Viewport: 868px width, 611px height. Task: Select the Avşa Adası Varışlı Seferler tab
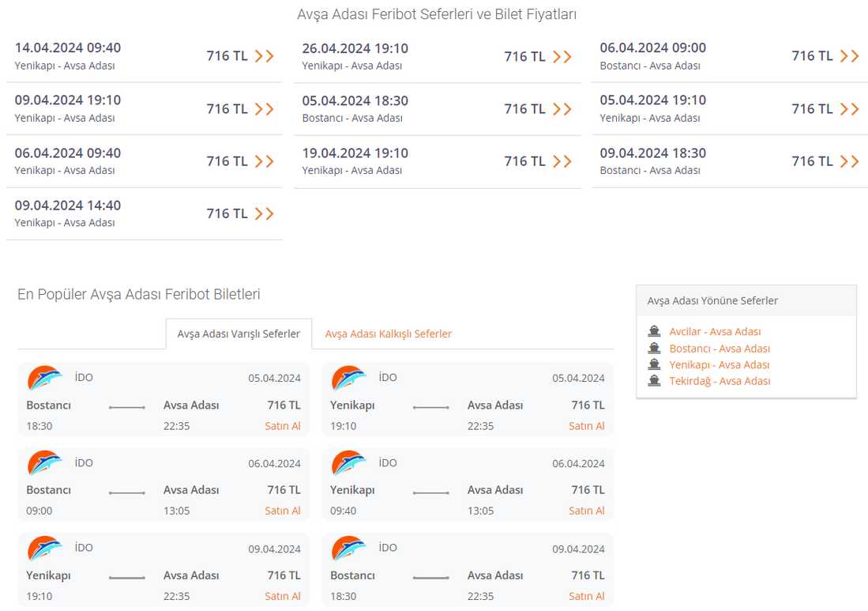pyautogui.click(x=239, y=334)
